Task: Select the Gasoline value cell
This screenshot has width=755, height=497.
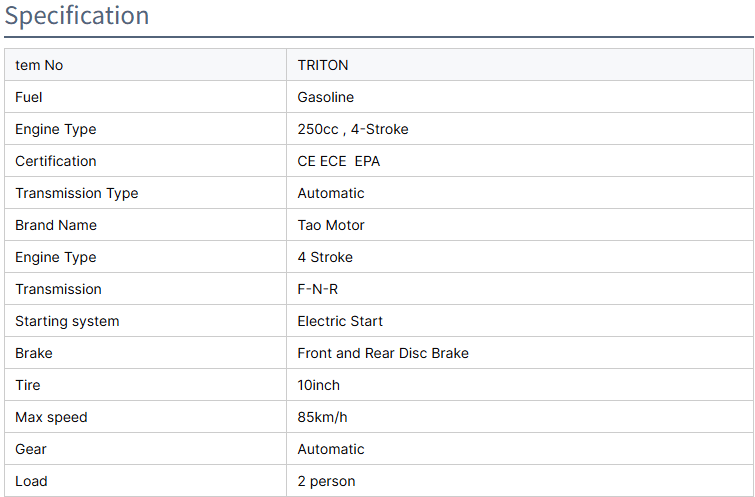Action: 325,97
